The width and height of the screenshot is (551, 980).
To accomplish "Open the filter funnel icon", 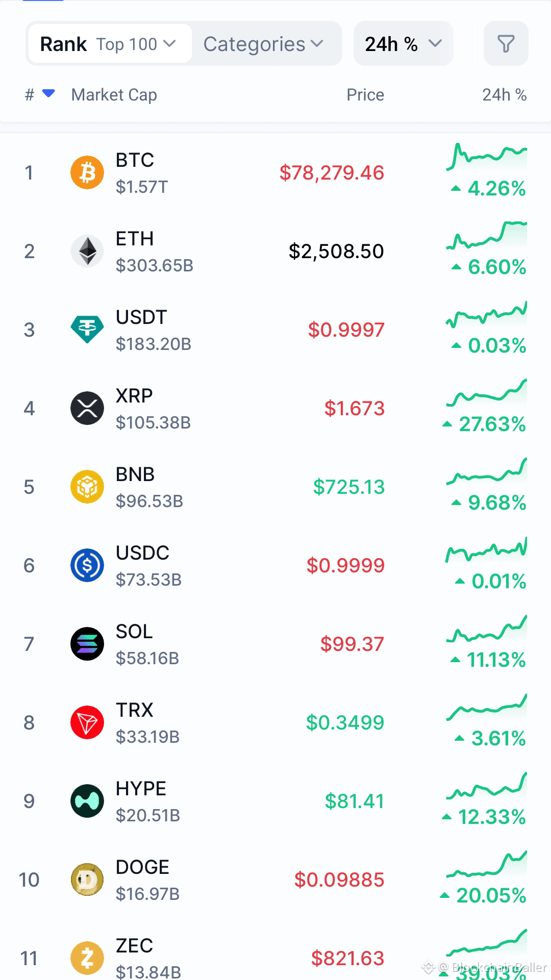I will (506, 44).
